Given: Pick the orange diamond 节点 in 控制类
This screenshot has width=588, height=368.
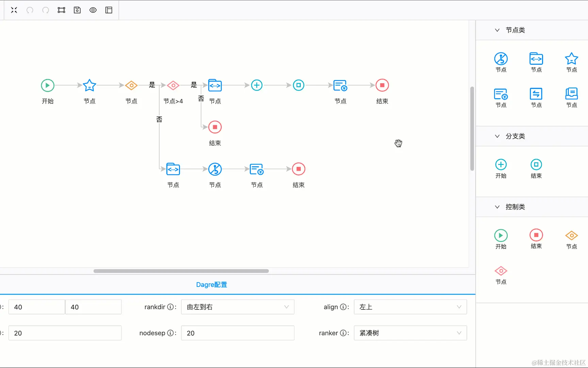Looking at the screenshot, I should (572, 235).
